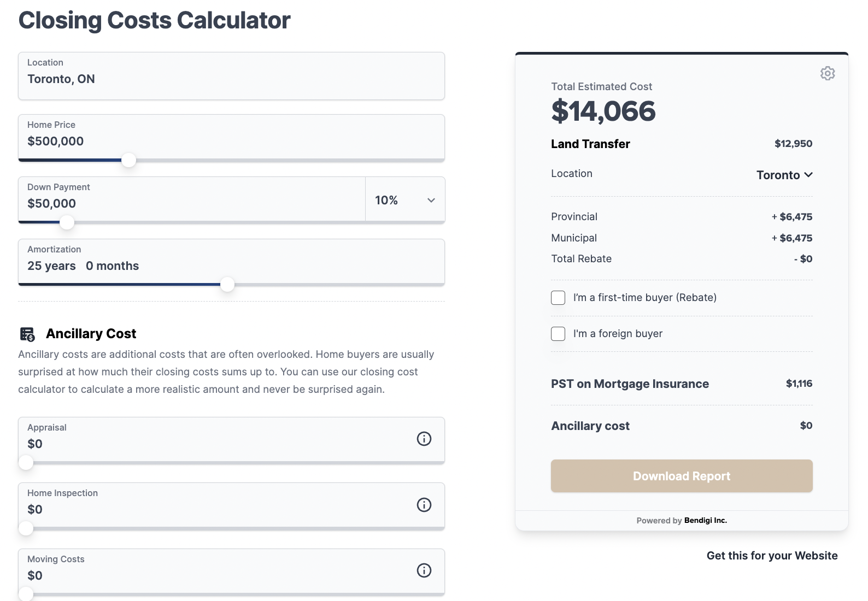Click the Download Report button
This screenshot has height=601, width=868.
(x=681, y=475)
